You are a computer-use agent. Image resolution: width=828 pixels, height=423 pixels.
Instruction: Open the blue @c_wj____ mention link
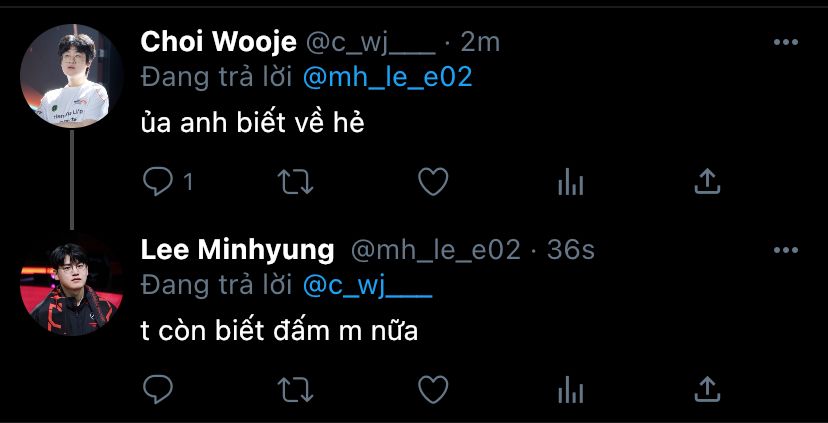pos(368,286)
